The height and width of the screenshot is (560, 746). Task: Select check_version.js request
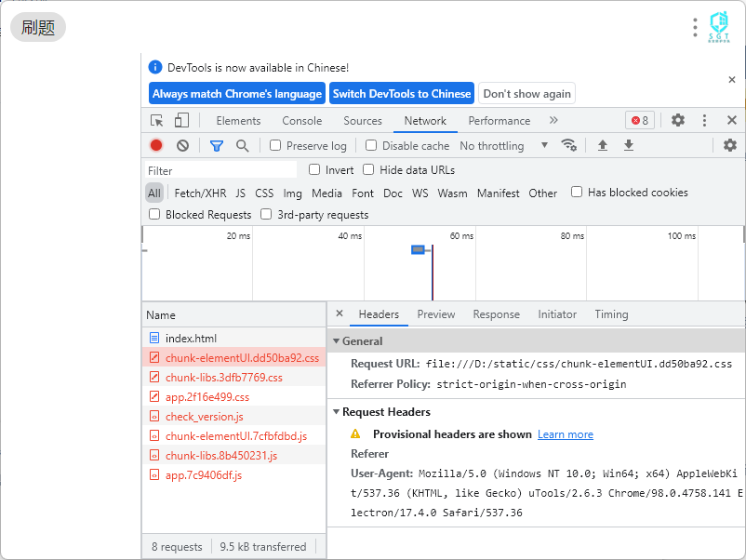click(x=233, y=416)
